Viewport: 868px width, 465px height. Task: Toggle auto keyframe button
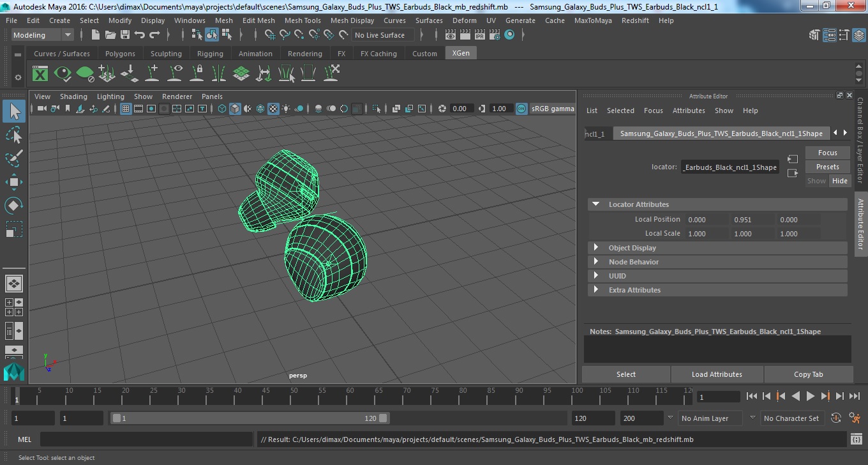(836, 418)
